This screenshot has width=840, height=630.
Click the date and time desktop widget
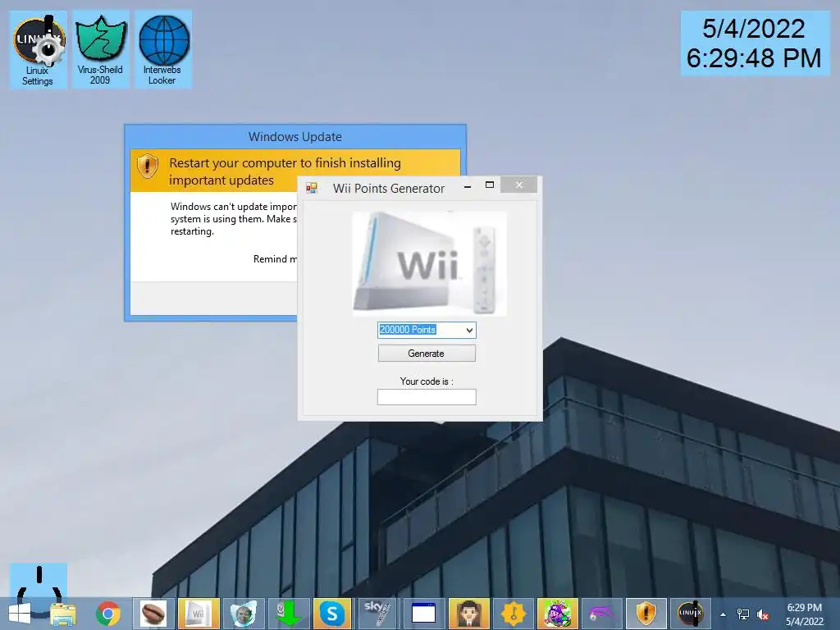755,43
